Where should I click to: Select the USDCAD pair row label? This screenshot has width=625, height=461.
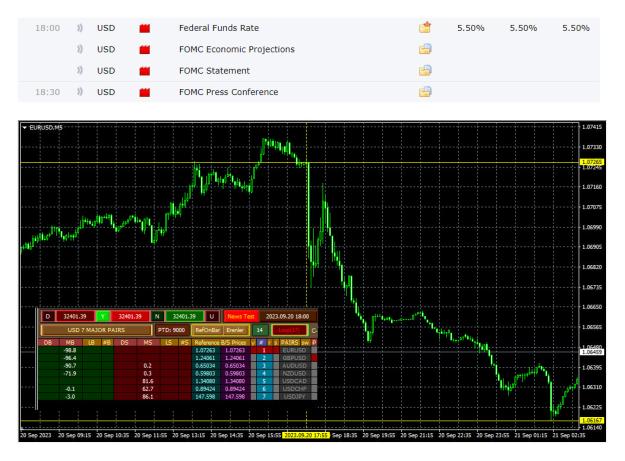[294, 381]
